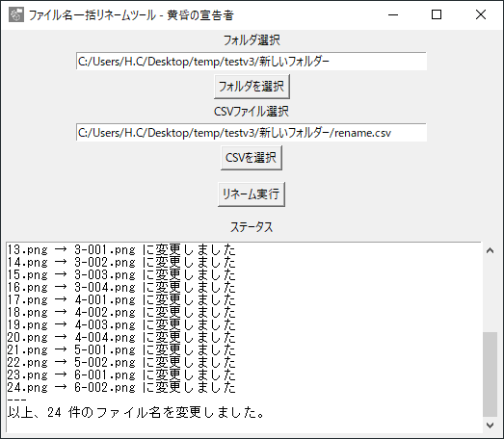This screenshot has width=504, height=439.
Task: Click the summary line 以上、24 件
Action: pyautogui.click(x=136, y=412)
